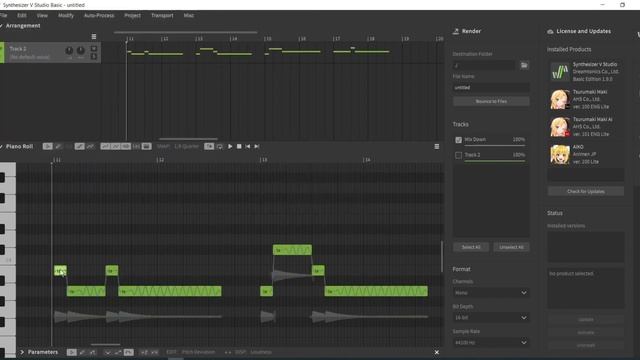Select the pointer tool in Piano Roll toolbar

47,146
